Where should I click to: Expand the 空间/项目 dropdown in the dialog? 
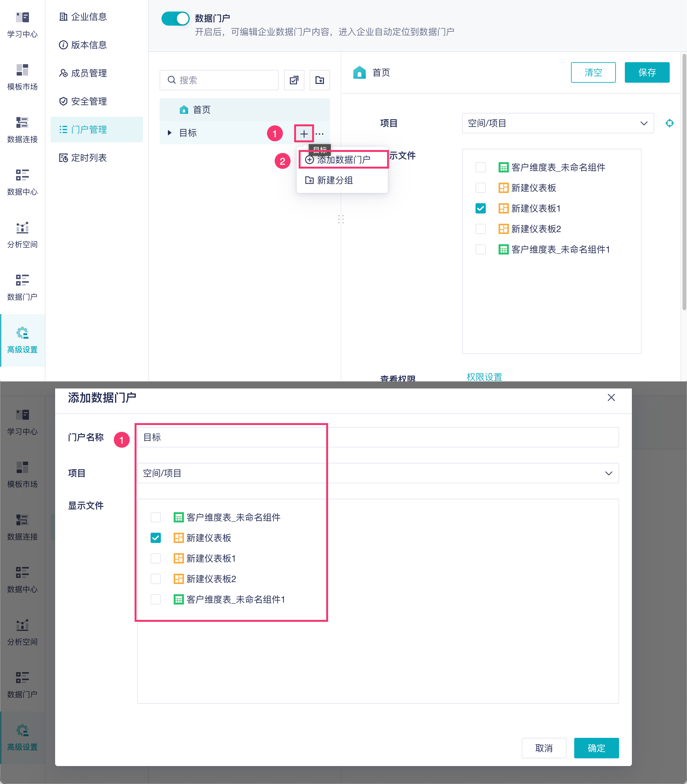pos(377,473)
